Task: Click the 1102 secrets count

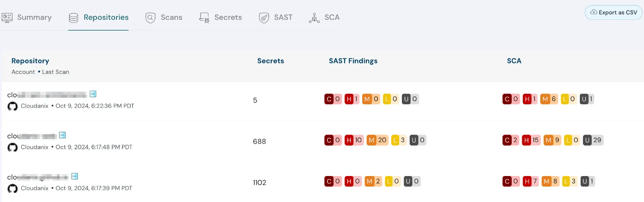Action: (x=259, y=183)
